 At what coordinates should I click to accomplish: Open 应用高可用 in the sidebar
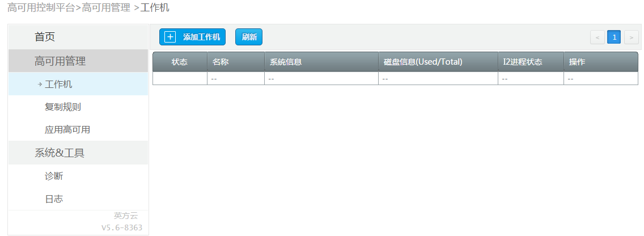pyautogui.click(x=78, y=129)
